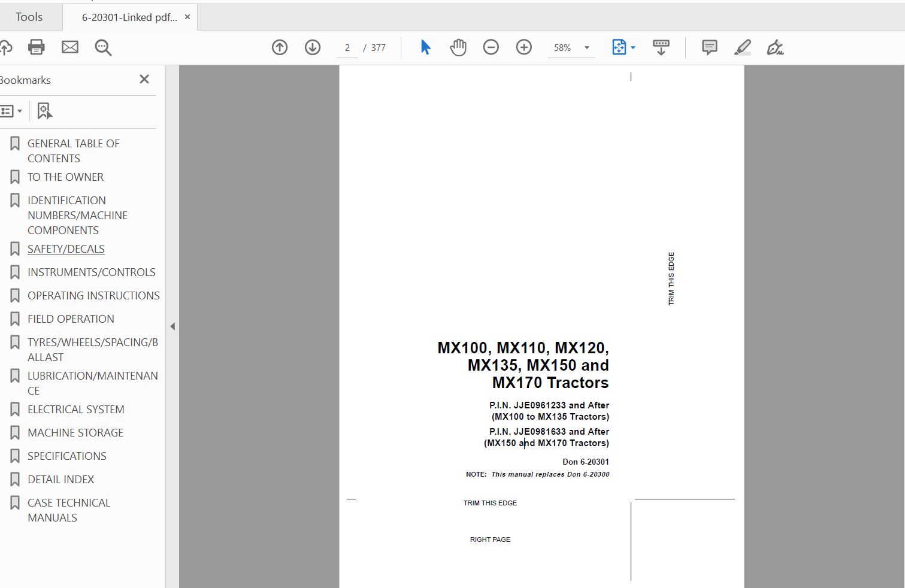Activate the hand pan tool
Image resolution: width=905 pixels, height=588 pixels.
click(x=458, y=47)
